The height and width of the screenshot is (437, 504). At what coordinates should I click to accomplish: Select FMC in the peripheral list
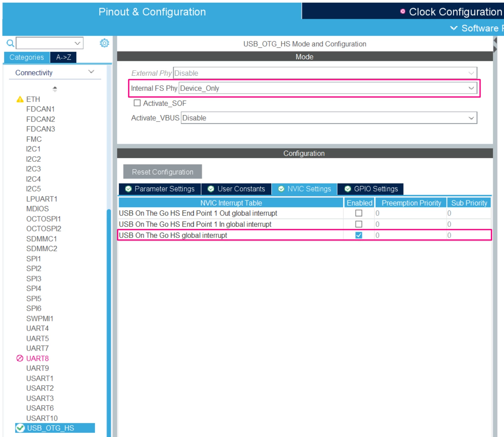(34, 139)
